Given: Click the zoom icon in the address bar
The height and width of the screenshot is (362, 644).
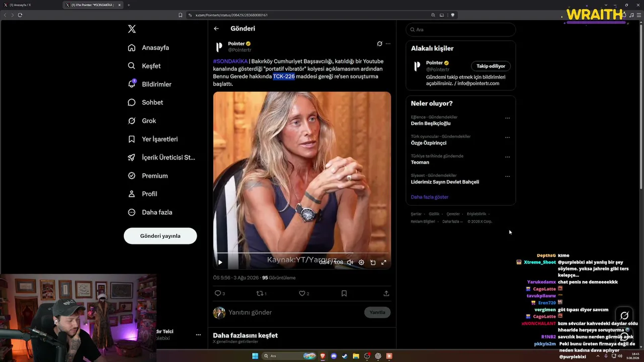Looking at the screenshot, I should 433,15.
